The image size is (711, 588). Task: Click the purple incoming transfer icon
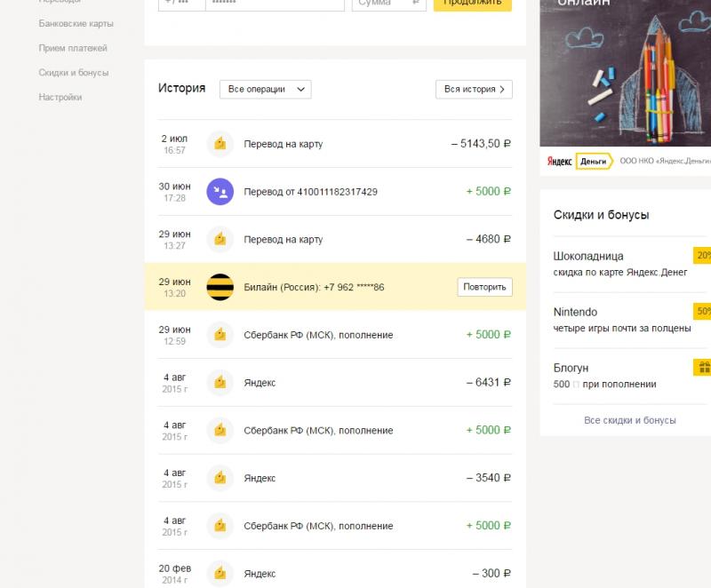[x=220, y=191]
